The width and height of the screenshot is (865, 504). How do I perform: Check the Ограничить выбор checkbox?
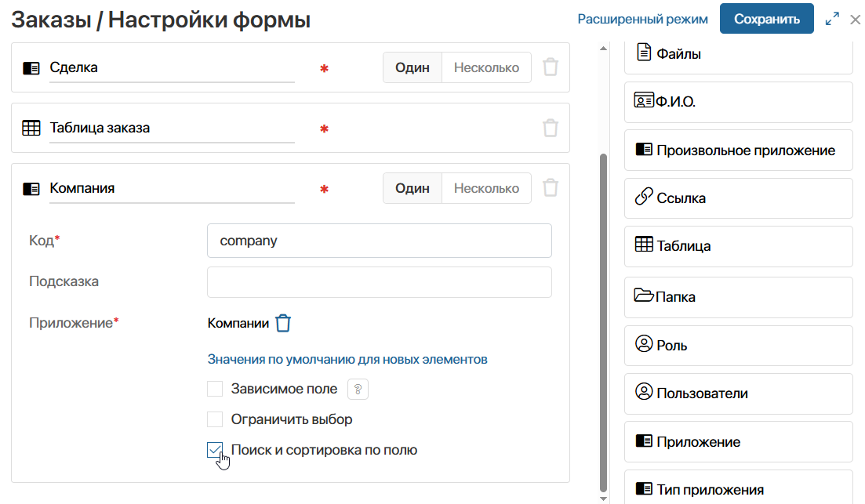(x=215, y=419)
